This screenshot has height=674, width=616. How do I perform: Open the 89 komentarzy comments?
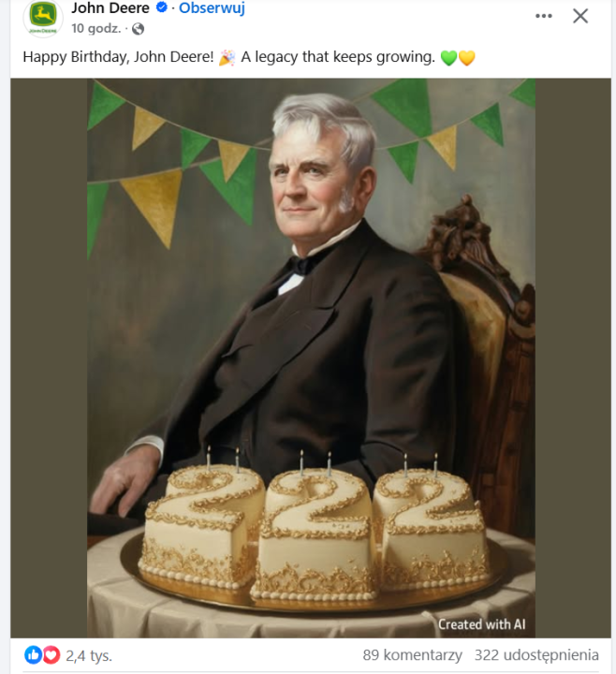point(412,655)
